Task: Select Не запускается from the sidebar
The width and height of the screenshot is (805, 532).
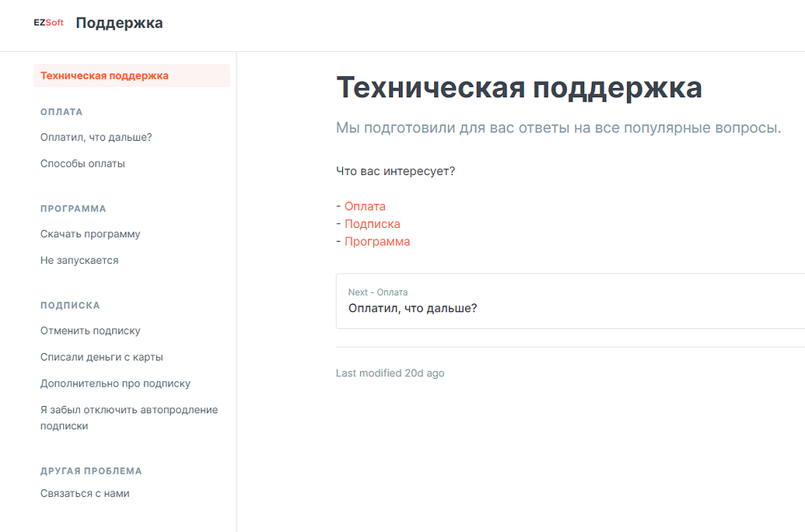Action: (79, 260)
